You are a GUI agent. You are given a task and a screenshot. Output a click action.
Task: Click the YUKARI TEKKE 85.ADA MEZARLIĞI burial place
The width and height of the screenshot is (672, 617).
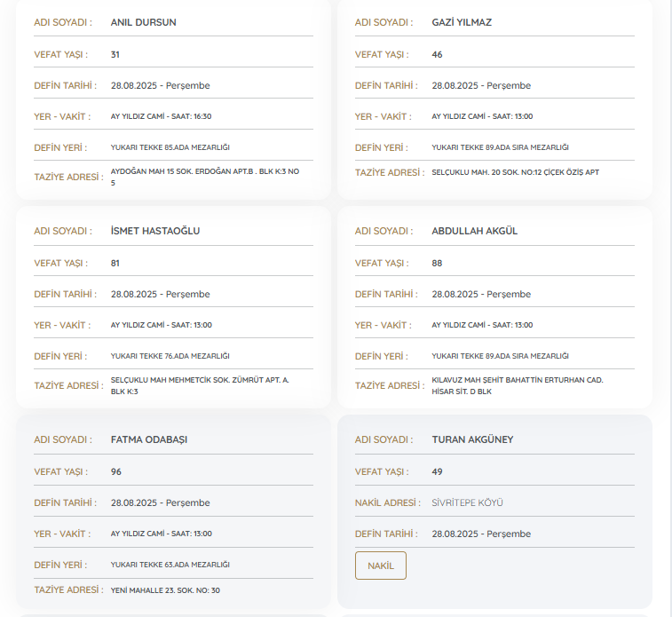[170, 147]
